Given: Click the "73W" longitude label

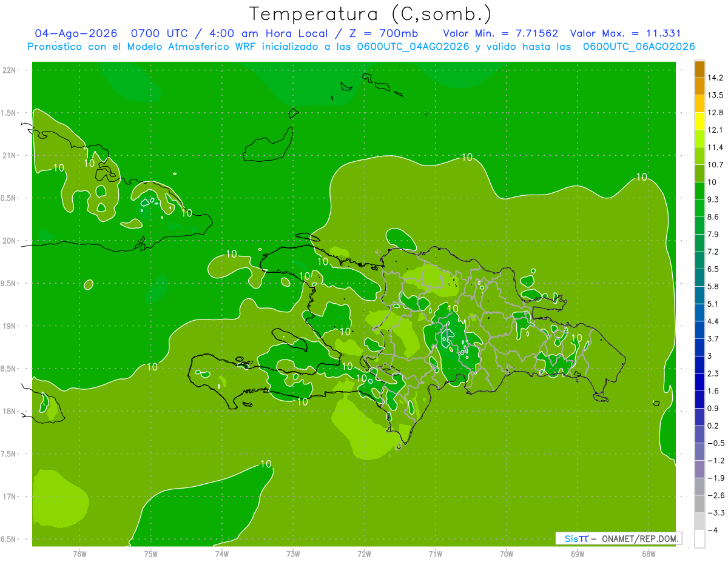Looking at the screenshot, I should click(x=293, y=555).
